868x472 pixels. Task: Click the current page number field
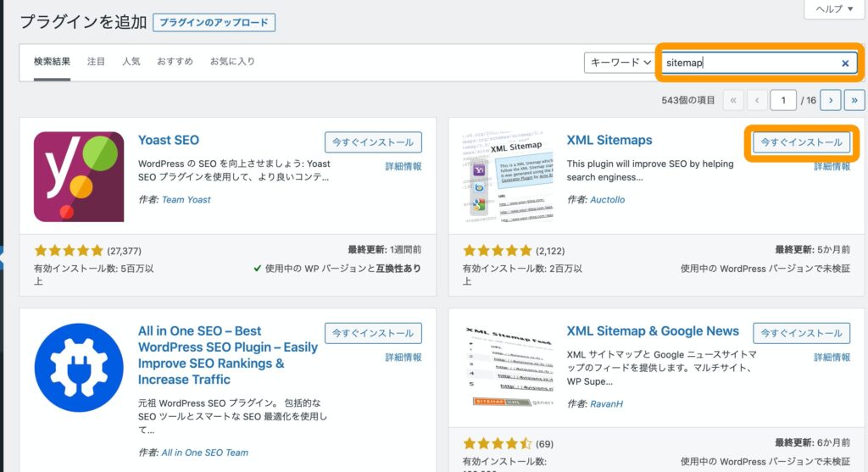(782, 100)
